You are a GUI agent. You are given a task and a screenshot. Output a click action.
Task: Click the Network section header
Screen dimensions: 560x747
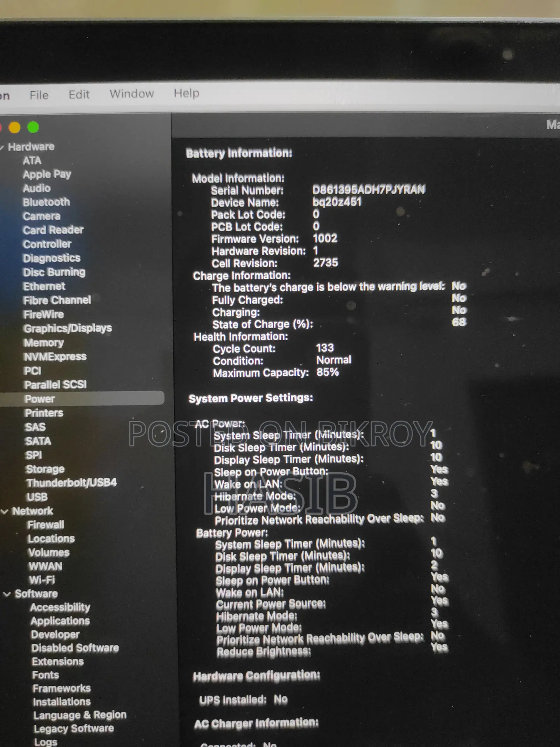pyautogui.click(x=33, y=511)
